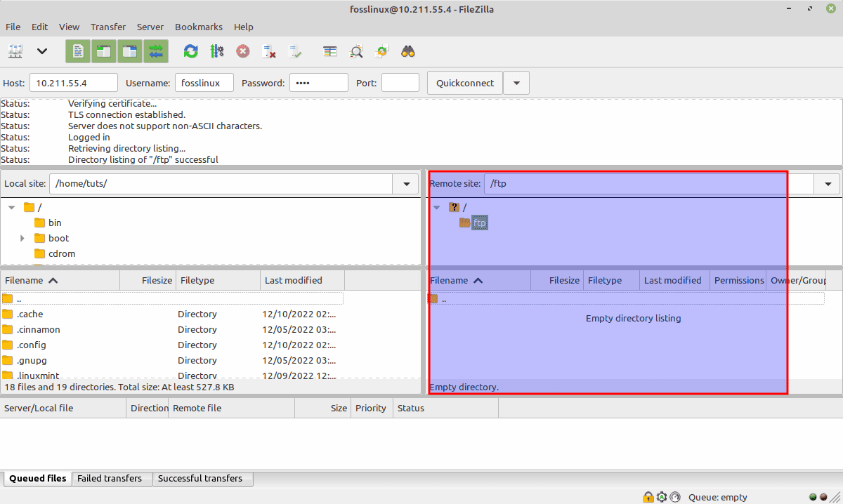Switch to the Failed transfers tab

(111, 479)
